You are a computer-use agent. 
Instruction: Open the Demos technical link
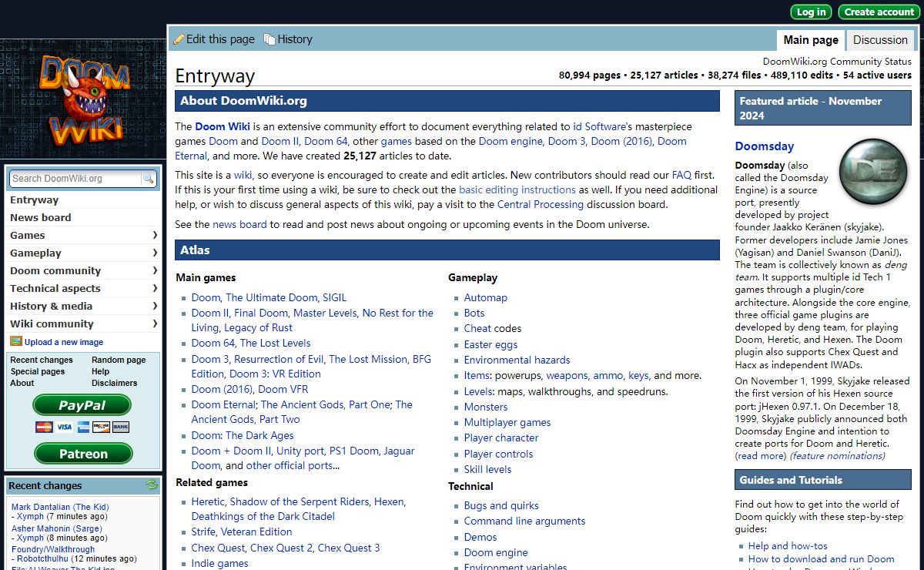480,537
